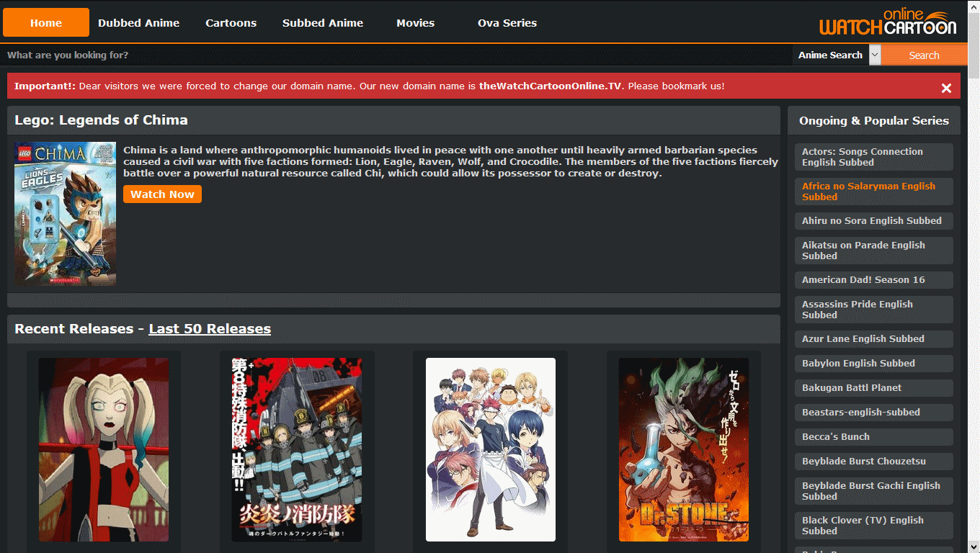This screenshot has height=553, width=980.
Task: Open the Harley Quinn release thumbnail
Action: click(x=104, y=449)
